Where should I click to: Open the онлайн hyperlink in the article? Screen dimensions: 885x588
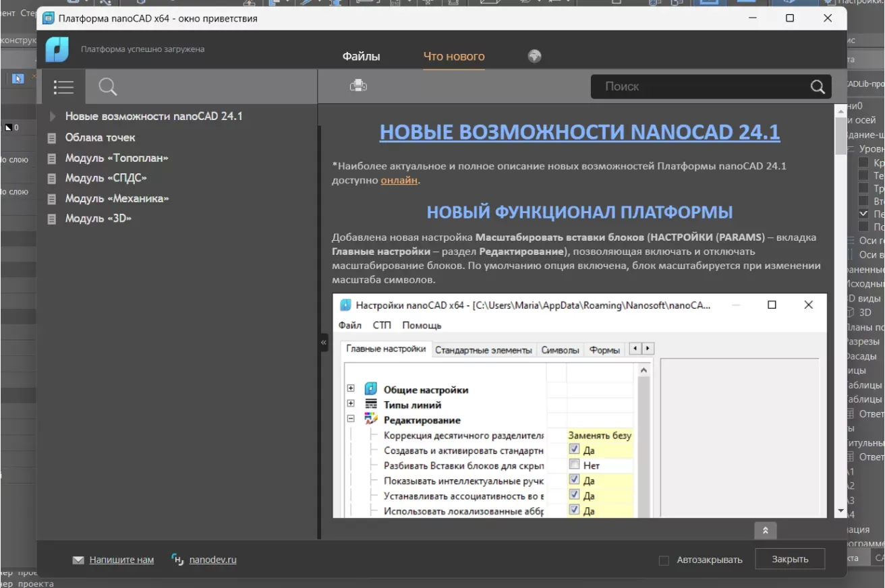tap(399, 180)
